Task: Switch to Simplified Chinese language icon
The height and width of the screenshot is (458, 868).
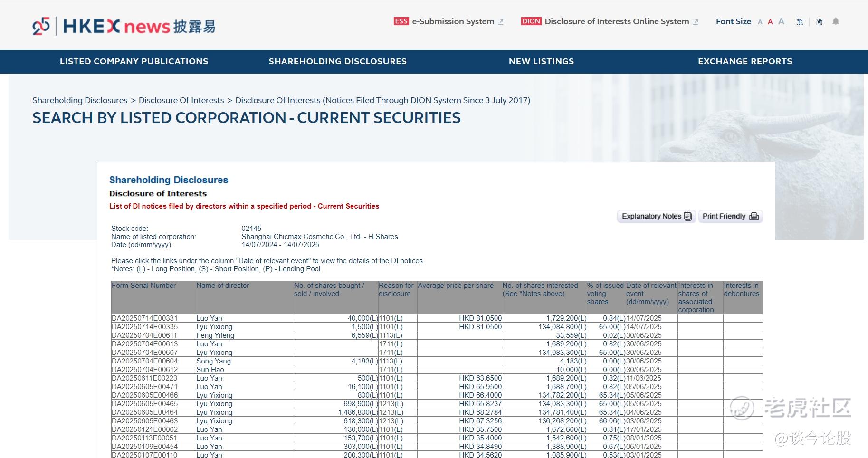Action: coord(819,21)
